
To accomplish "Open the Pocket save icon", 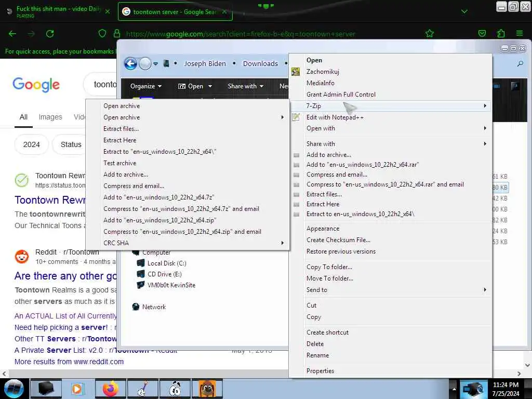I will (482, 33).
